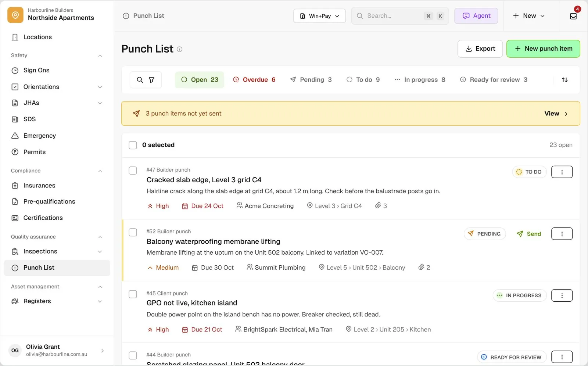The height and width of the screenshot is (366, 588).
Task: Click the sort order arrows icon
Action: 565,80
